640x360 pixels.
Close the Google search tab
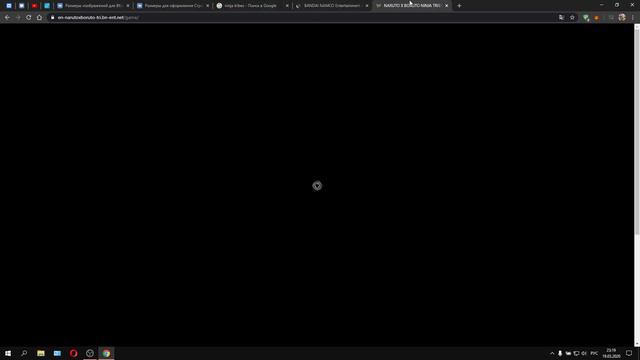pyautogui.click(x=287, y=6)
